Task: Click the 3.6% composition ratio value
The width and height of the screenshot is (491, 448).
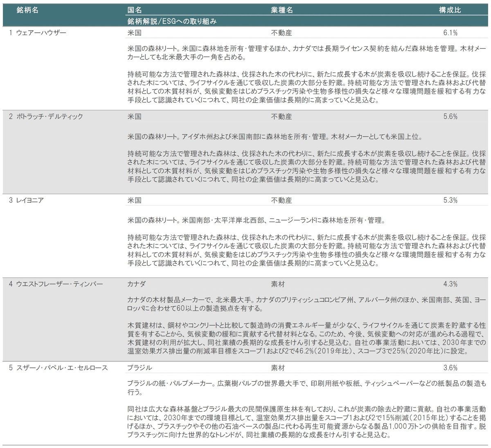Action: point(450,368)
